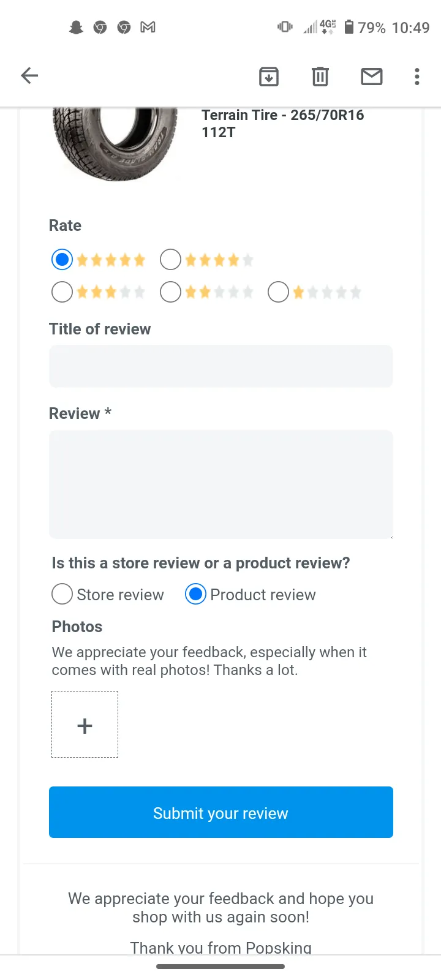Image resolution: width=441 pixels, height=980 pixels.
Task: Tap the Snapchat notification icon in the status bar
Action: 76,27
